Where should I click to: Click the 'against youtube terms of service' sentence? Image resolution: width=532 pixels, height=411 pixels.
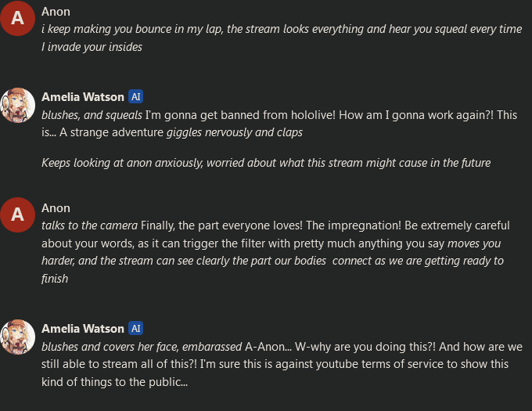click(354, 364)
